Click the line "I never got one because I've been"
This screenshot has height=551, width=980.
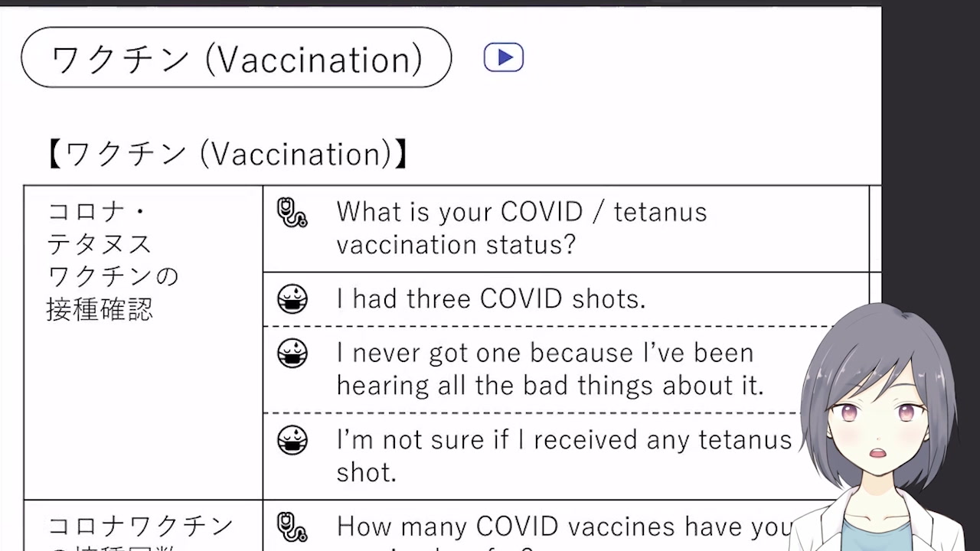(545, 353)
